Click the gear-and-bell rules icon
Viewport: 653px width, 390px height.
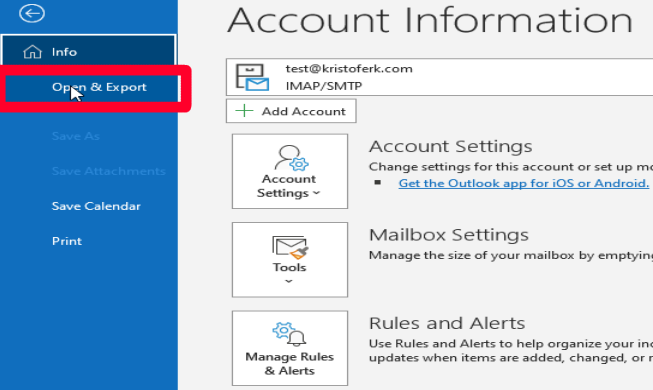[289, 334]
